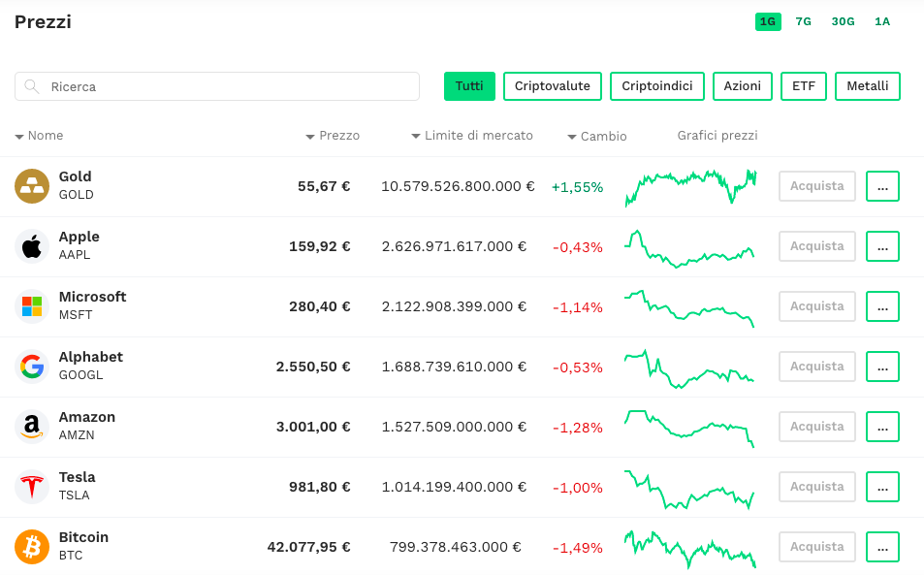Click the Gold asset icon
The height and width of the screenshot is (575, 924).
coord(32,186)
